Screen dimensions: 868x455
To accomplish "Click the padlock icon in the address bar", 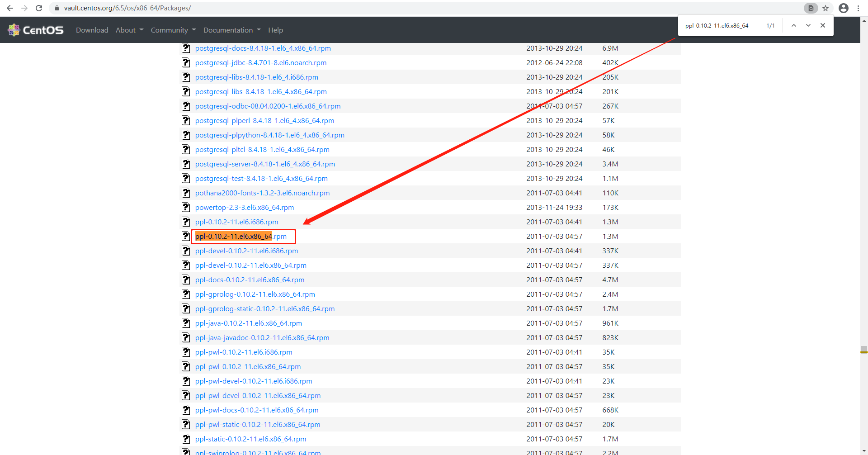I will pyautogui.click(x=57, y=8).
